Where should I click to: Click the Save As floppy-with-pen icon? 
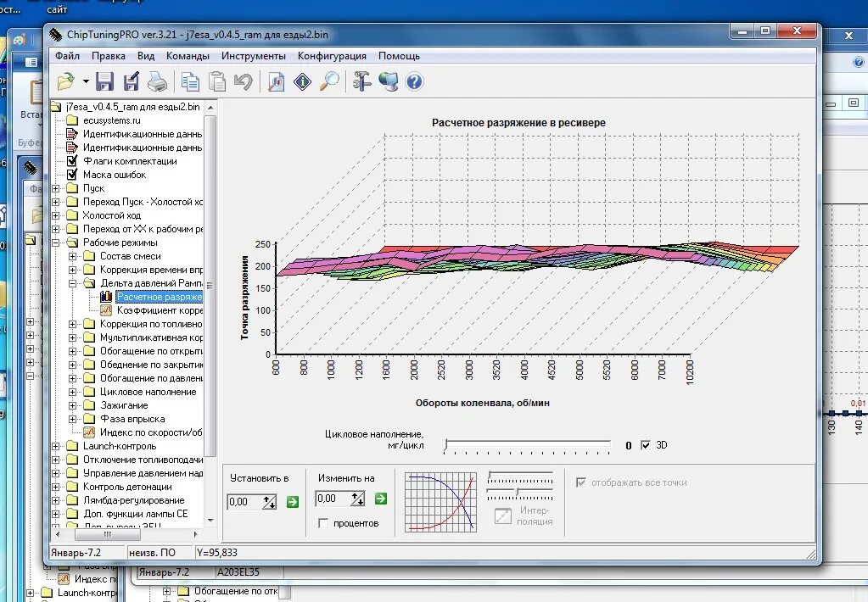coord(132,81)
